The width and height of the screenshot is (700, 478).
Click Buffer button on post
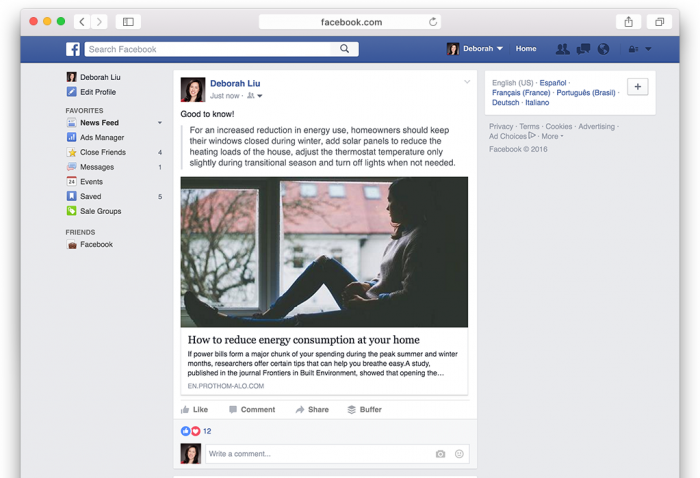click(x=364, y=409)
